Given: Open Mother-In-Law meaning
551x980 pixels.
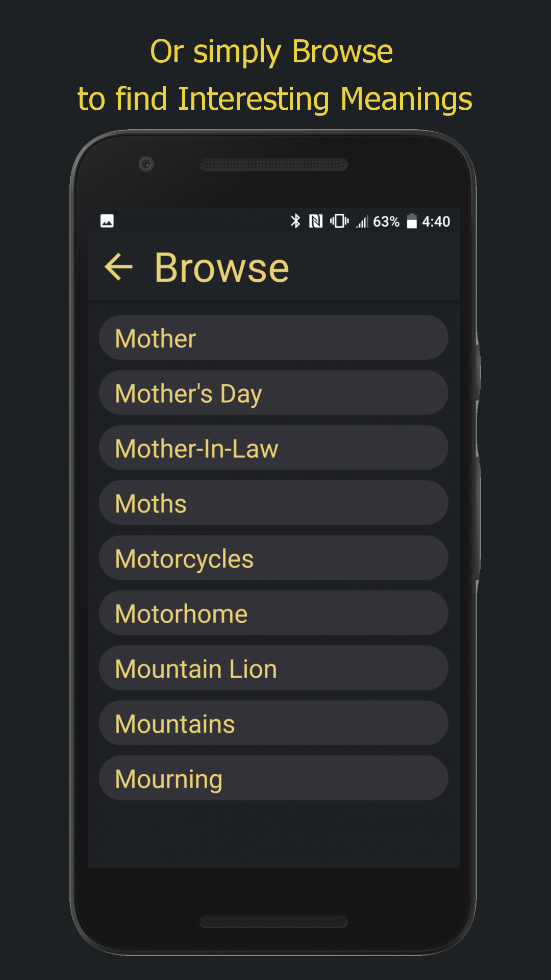Looking at the screenshot, I should click(273, 448).
